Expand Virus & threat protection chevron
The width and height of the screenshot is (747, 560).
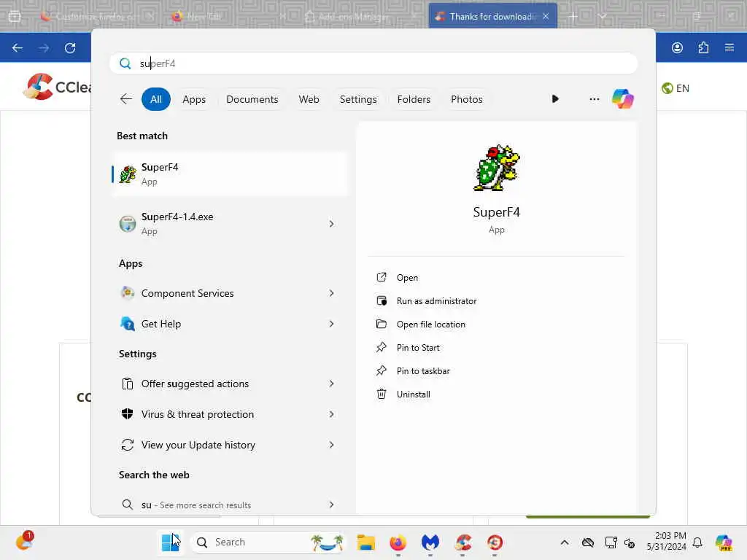(331, 414)
